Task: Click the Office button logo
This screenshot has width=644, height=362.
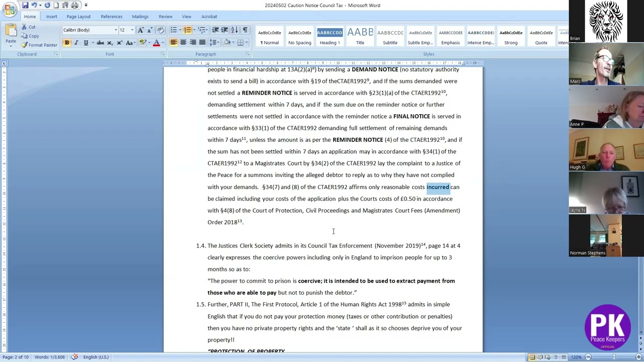Action: (x=10, y=9)
